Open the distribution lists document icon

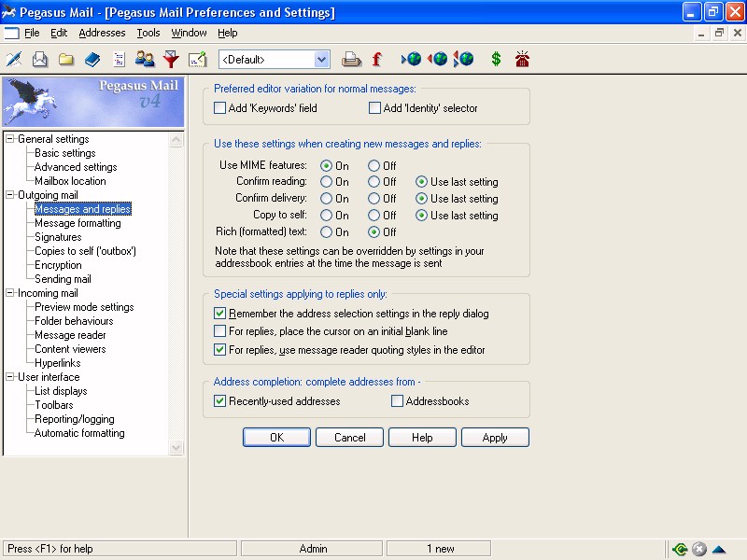[119, 60]
